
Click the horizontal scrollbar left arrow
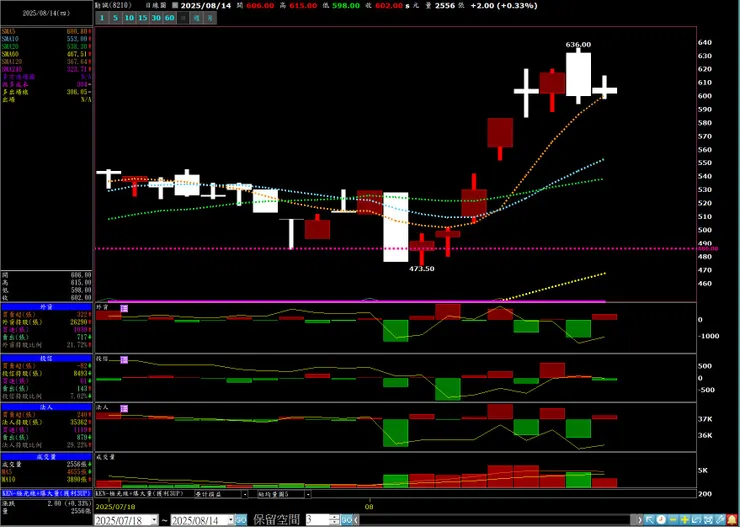357,520
